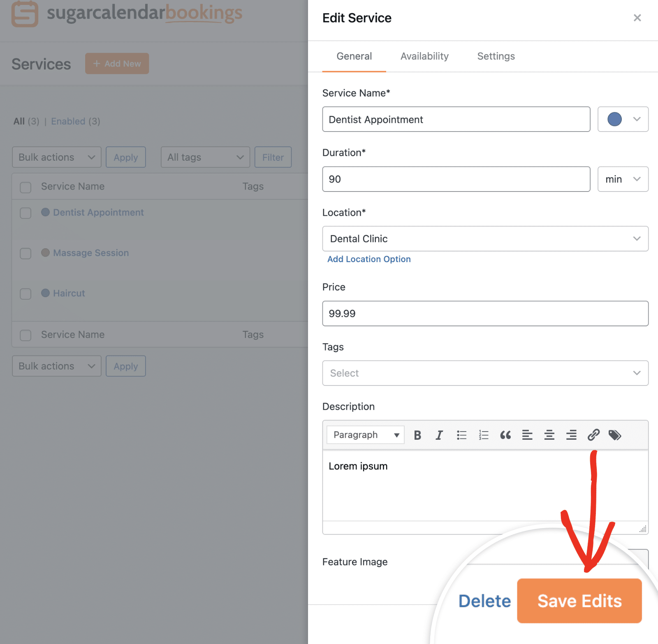Open the blue service color picker

(623, 119)
